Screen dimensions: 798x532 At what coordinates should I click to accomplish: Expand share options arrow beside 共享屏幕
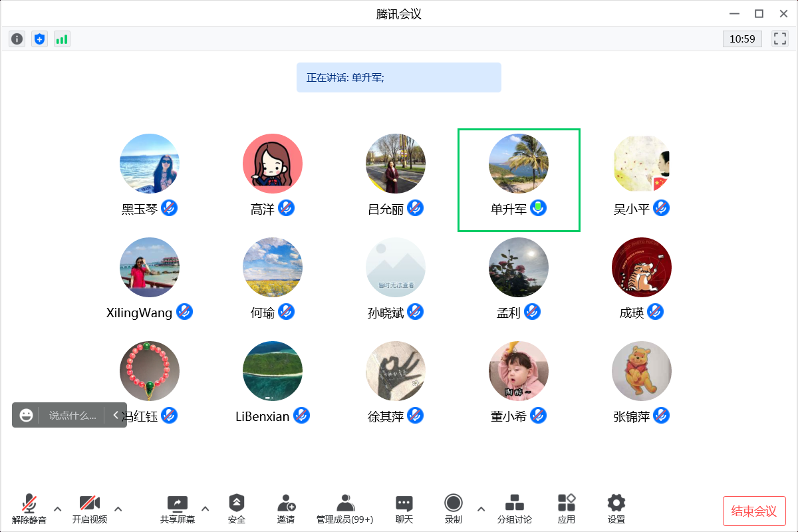point(205,509)
